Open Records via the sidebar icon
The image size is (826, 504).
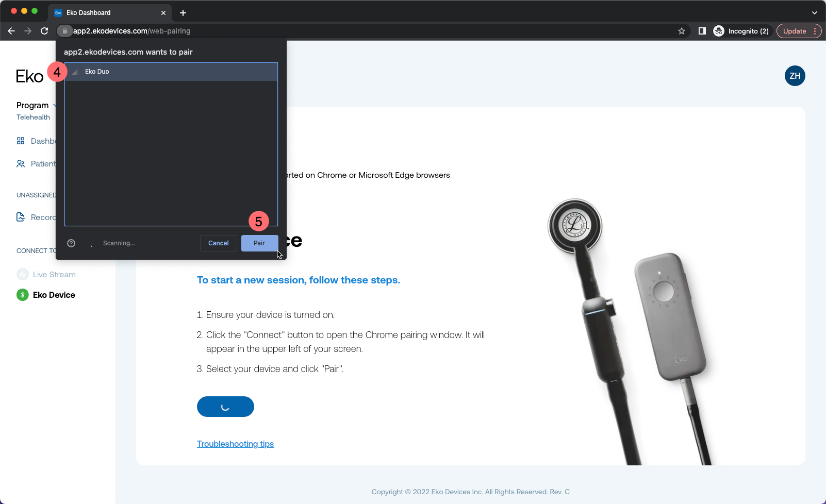pos(21,217)
